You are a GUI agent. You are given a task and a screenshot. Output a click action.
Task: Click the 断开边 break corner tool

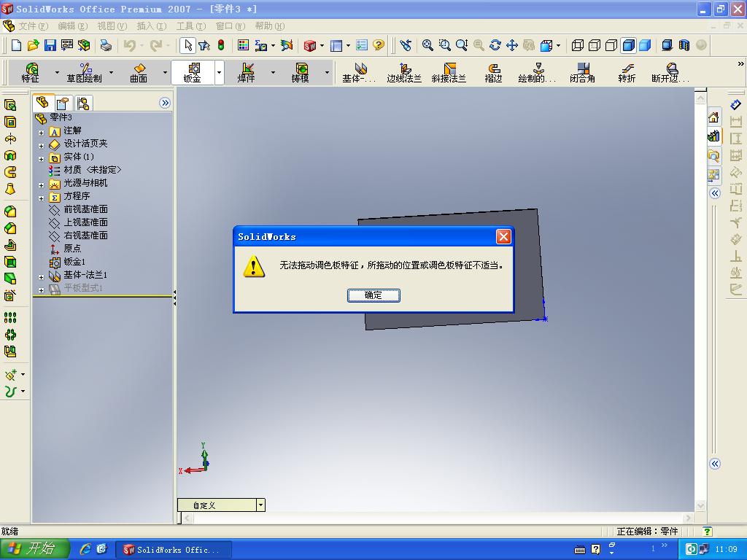pyautogui.click(x=671, y=72)
